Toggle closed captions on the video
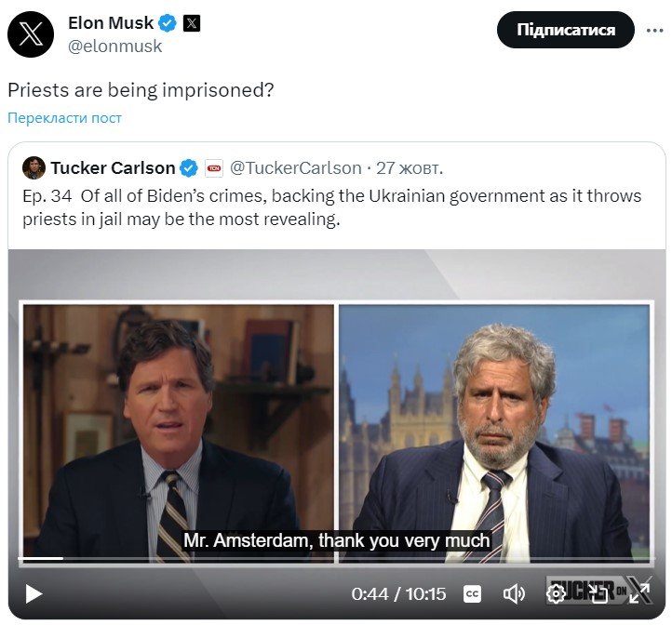Image resolution: width=672 pixels, height=625 pixels. coord(472,593)
